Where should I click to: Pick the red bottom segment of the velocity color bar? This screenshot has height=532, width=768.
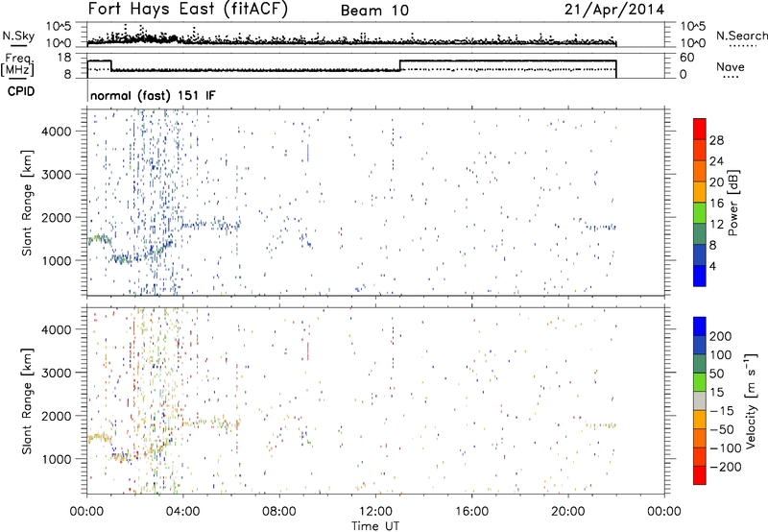point(700,475)
